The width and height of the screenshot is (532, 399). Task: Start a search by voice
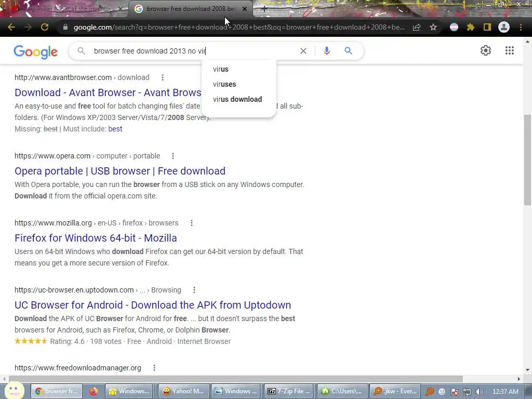[327, 51]
